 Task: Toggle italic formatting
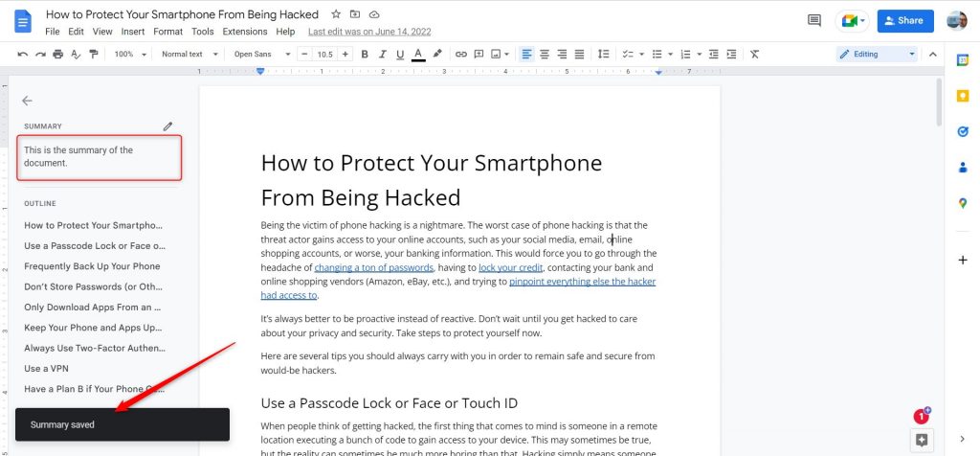[x=383, y=55]
